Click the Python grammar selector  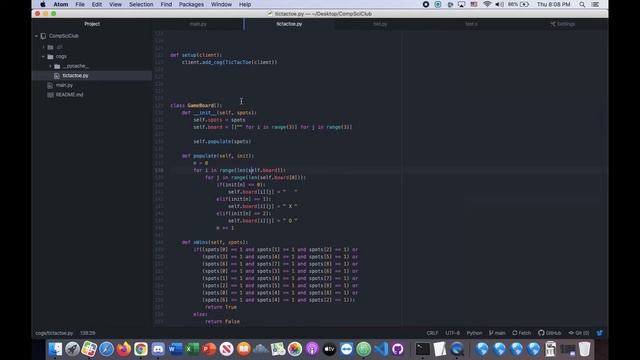[x=474, y=333]
